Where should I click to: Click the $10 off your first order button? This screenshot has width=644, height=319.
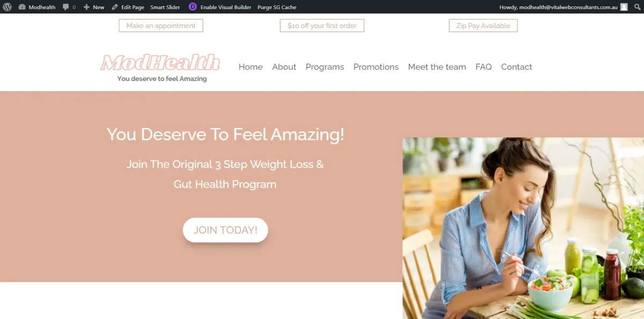click(322, 26)
